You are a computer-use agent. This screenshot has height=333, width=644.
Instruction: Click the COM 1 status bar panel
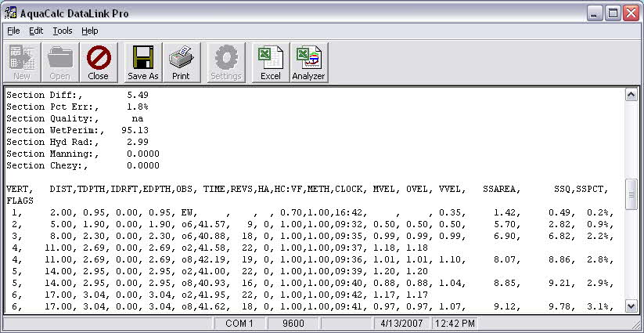point(239,324)
